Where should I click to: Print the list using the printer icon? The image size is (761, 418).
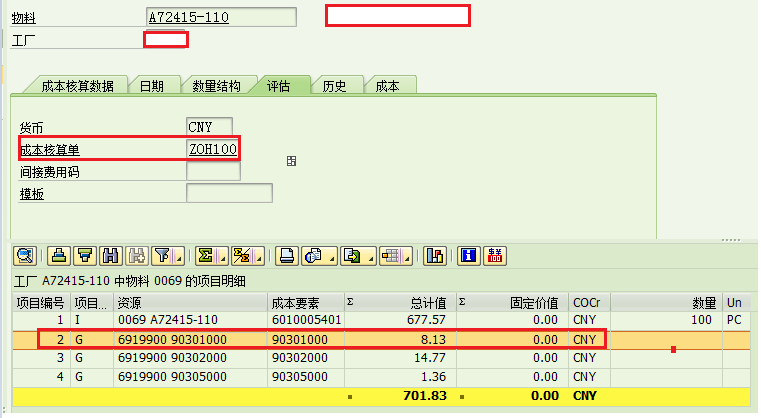[x=286, y=255]
